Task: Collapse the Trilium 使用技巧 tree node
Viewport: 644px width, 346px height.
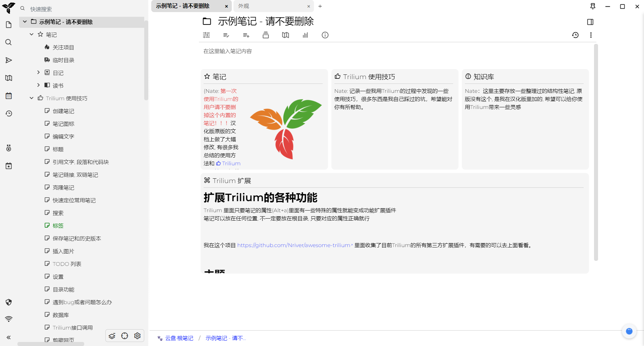Action: [x=32, y=98]
